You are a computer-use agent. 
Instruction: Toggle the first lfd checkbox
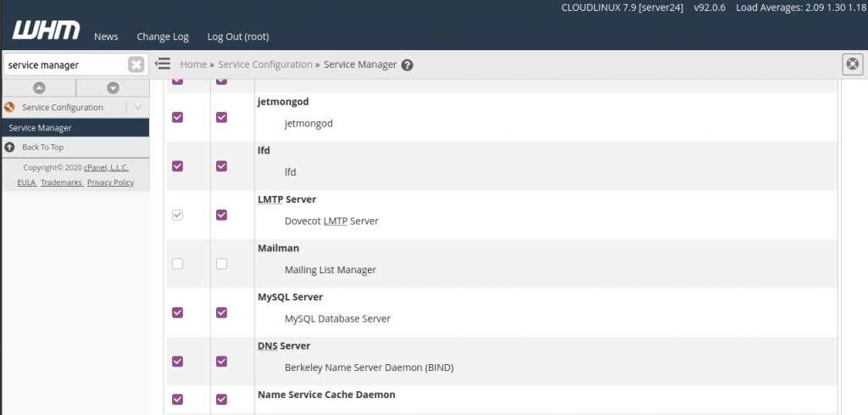click(x=177, y=166)
